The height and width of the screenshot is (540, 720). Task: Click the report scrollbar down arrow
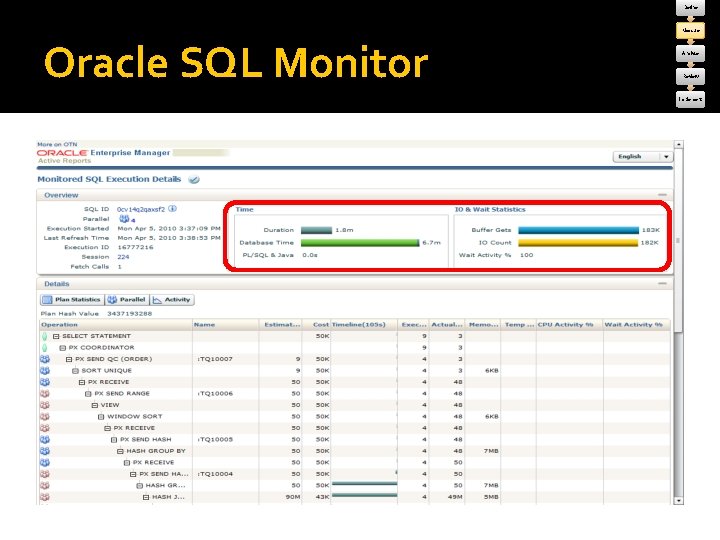[679, 501]
